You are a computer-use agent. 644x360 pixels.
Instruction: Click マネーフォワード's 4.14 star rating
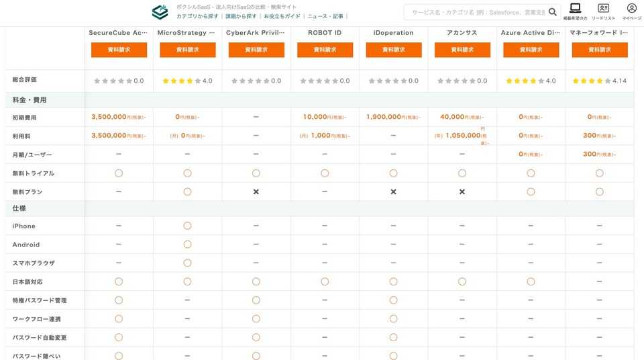click(x=600, y=81)
